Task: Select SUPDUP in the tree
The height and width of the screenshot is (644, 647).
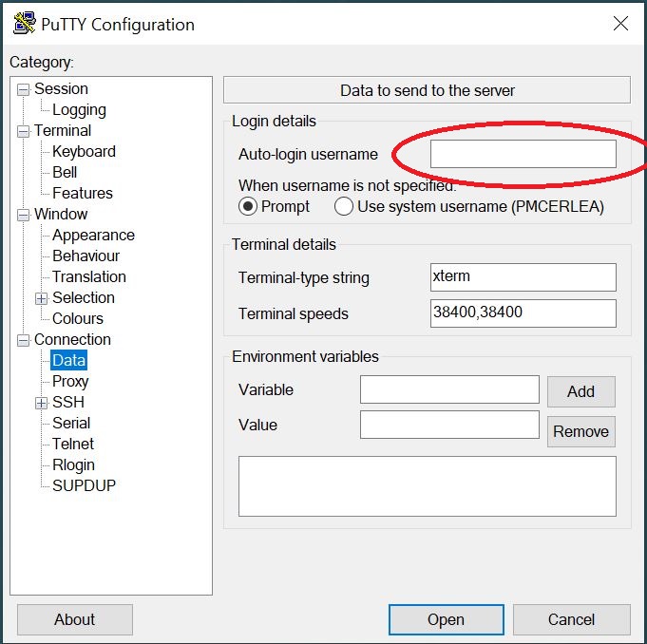Action: coord(85,485)
